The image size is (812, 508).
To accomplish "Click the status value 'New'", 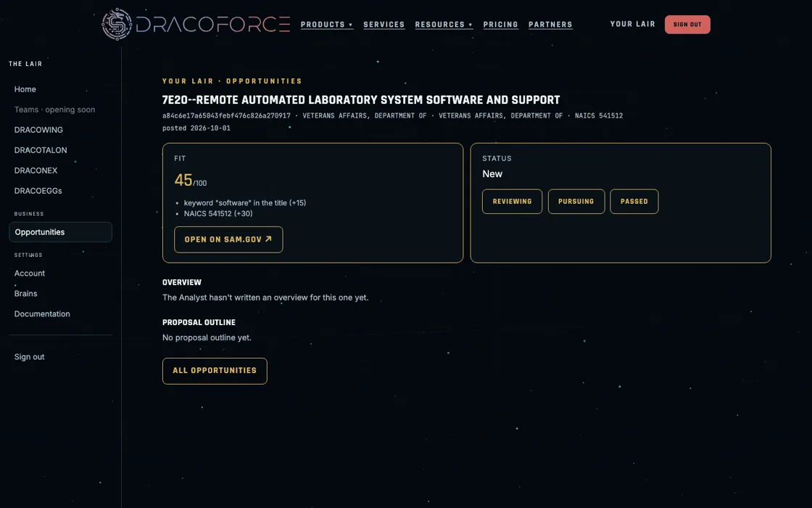I will point(492,173).
